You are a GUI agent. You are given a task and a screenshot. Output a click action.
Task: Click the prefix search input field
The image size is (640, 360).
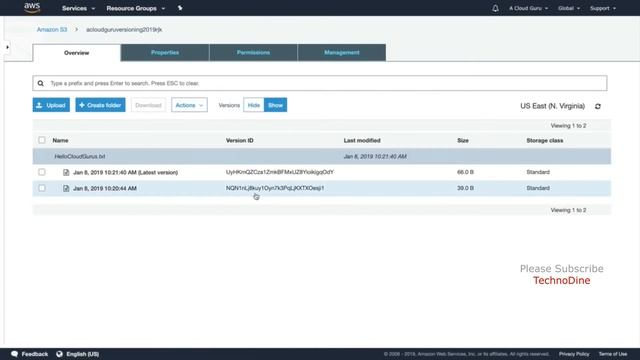320,83
